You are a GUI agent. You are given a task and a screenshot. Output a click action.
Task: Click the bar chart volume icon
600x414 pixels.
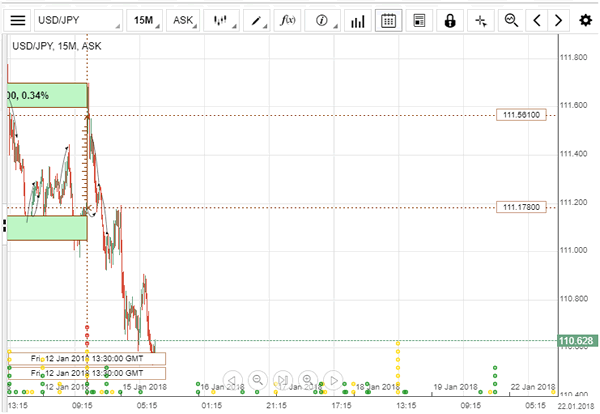356,20
